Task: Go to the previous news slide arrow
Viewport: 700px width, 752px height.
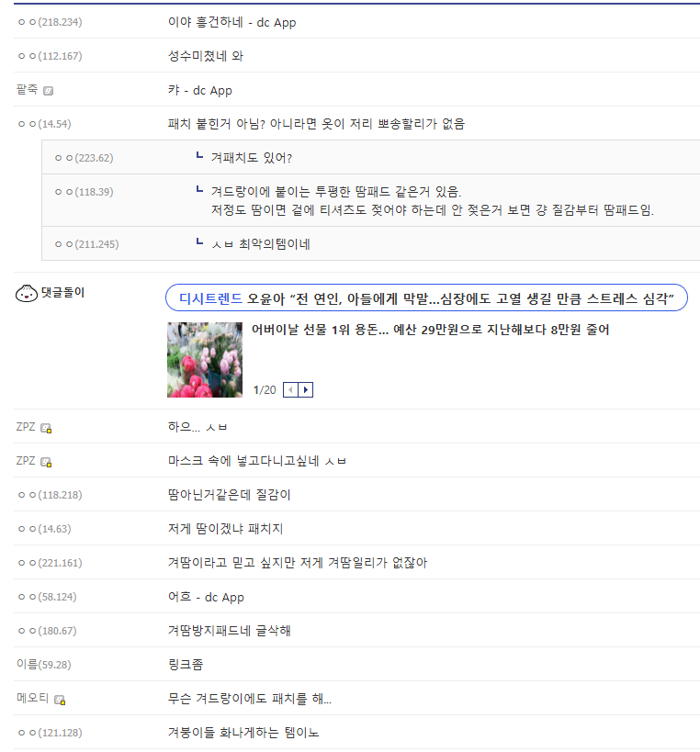Action: tap(291, 390)
